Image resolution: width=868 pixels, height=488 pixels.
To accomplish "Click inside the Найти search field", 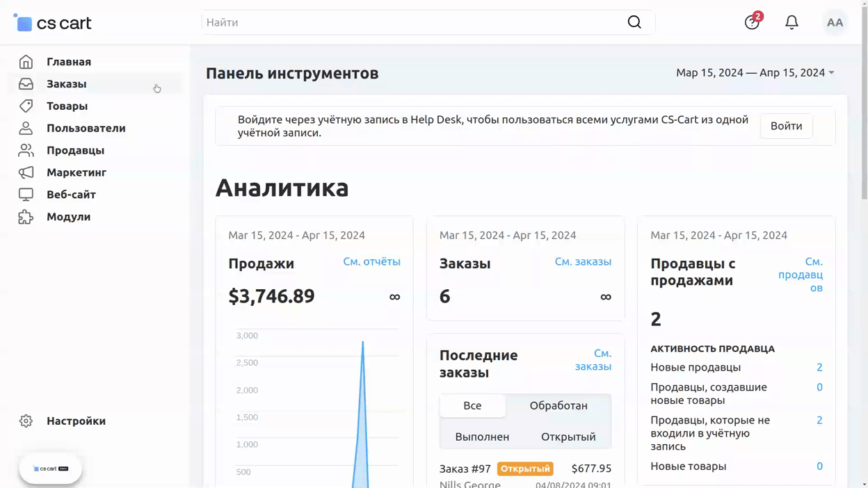I will (410, 22).
